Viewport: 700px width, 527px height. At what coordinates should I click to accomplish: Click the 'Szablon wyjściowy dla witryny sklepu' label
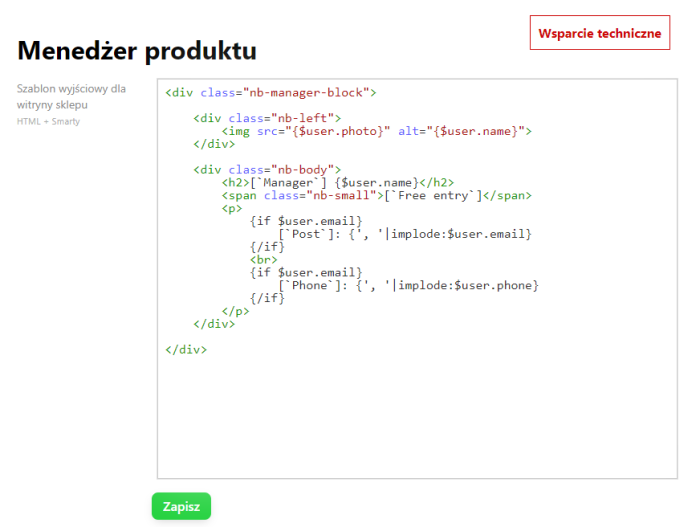[x=71, y=96]
